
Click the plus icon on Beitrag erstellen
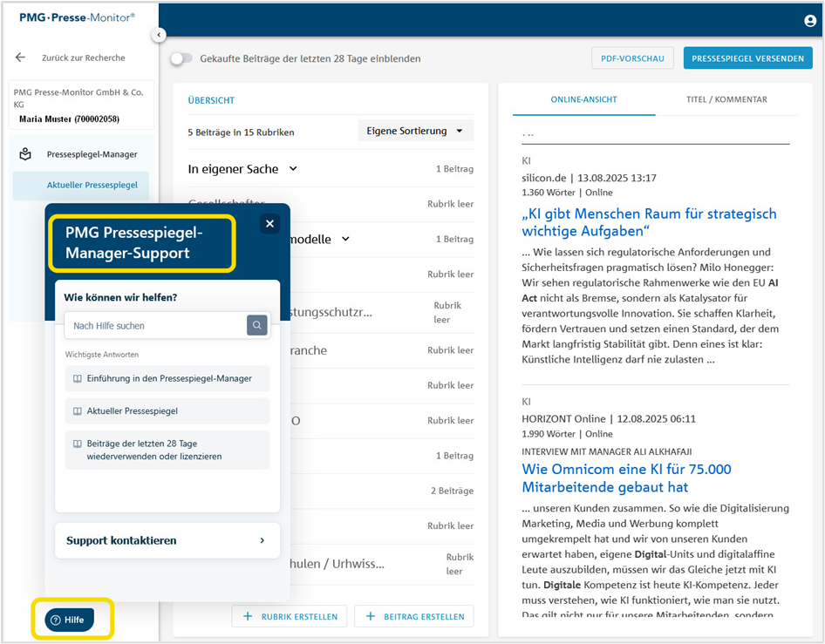[371, 616]
